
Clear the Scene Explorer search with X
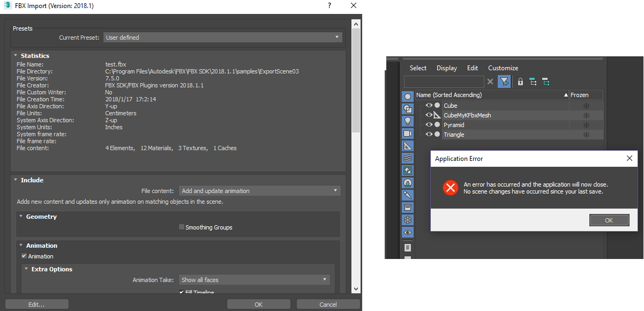click(490, 82)
